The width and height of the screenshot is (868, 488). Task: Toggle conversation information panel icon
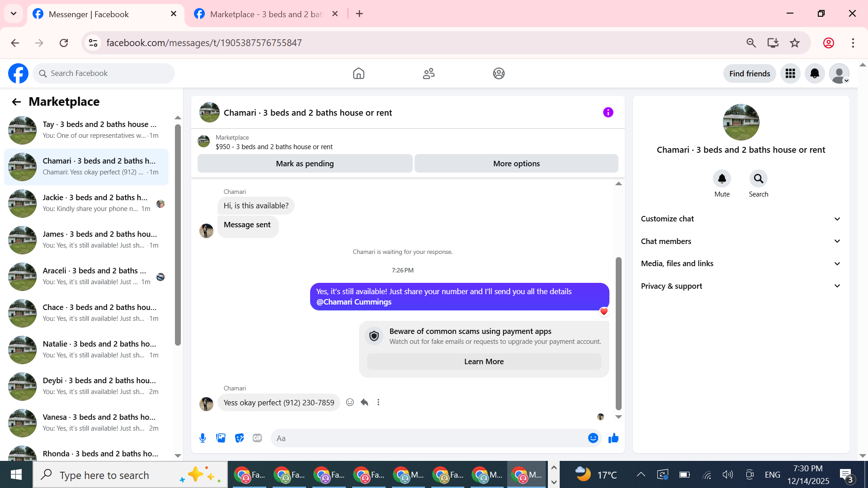click(x=608, y=113)
